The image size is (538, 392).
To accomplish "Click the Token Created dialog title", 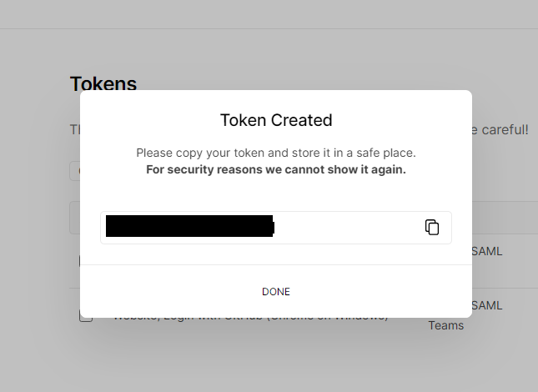I will (x=276, y=120).
